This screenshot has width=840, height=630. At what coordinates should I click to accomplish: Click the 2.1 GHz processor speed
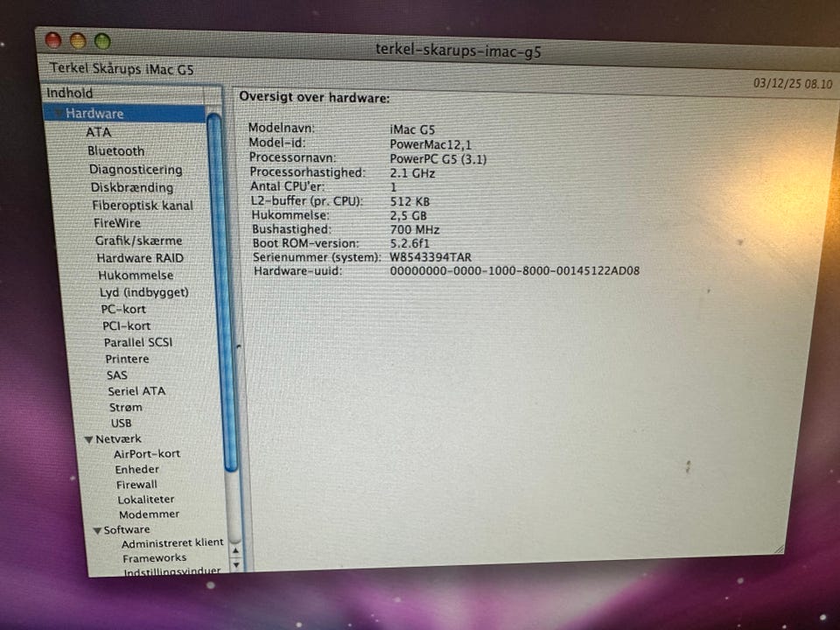click(412, 173)
